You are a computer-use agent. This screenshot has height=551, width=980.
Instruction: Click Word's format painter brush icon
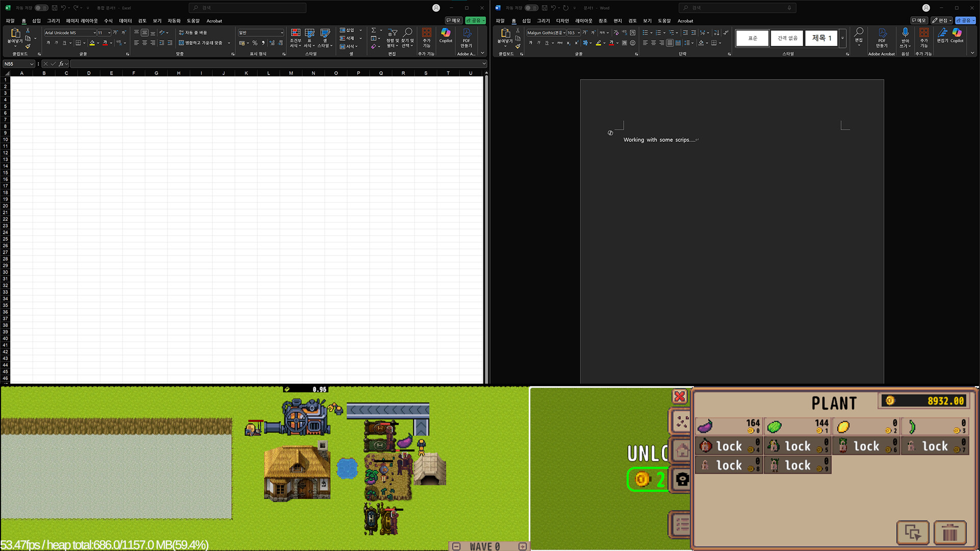518,46
